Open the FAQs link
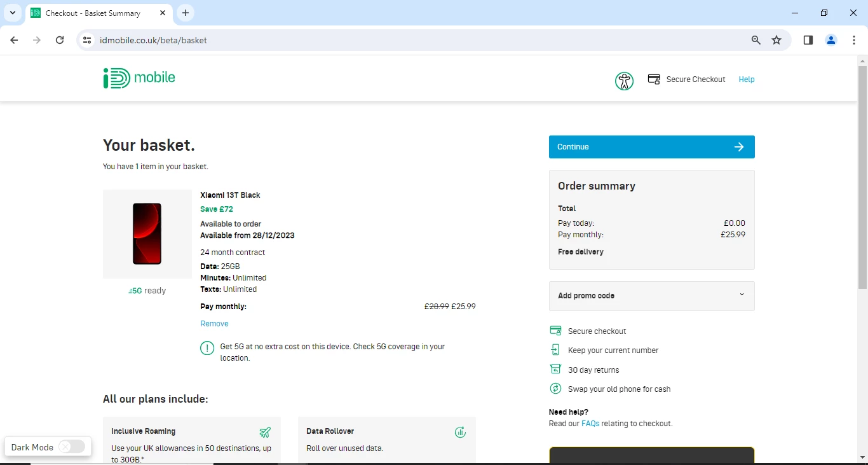Image resolution: width=868 pixels, height=465 pixels. click(590, 424)
